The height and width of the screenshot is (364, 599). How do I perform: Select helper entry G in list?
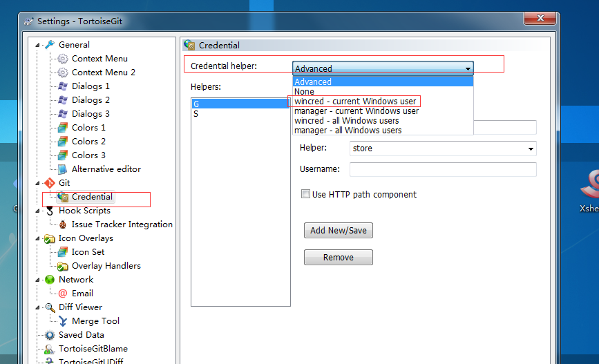click(x=240, y=104)
